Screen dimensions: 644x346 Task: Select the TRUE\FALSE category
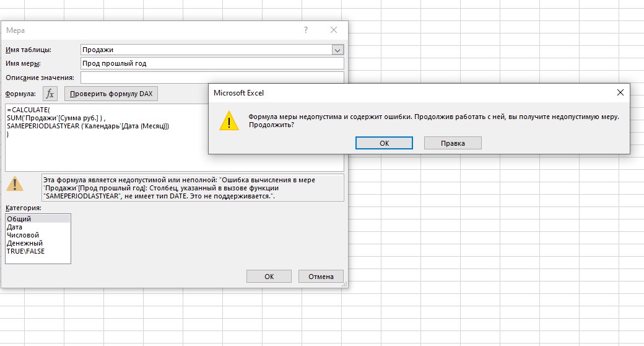coord(38,251)
